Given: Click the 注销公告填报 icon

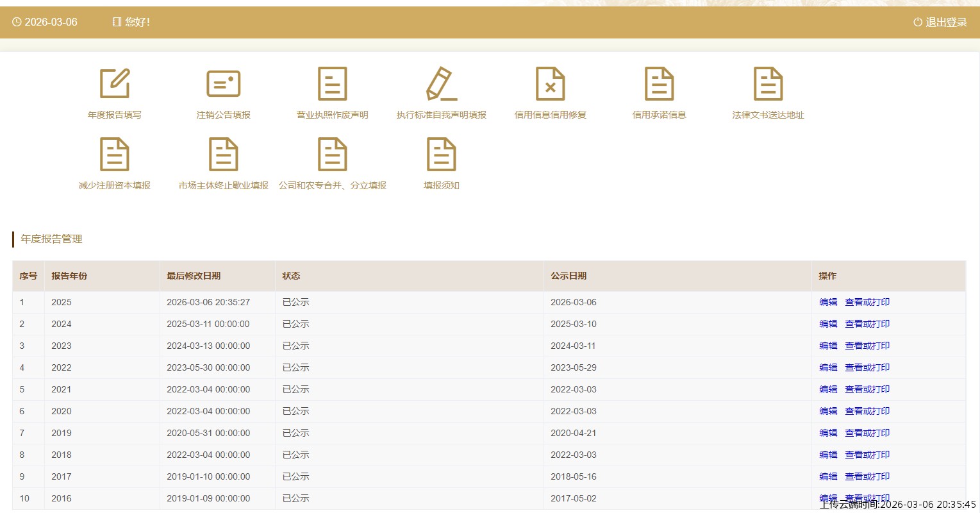Looking at the screenshot, I should click(x=223, y=84).
